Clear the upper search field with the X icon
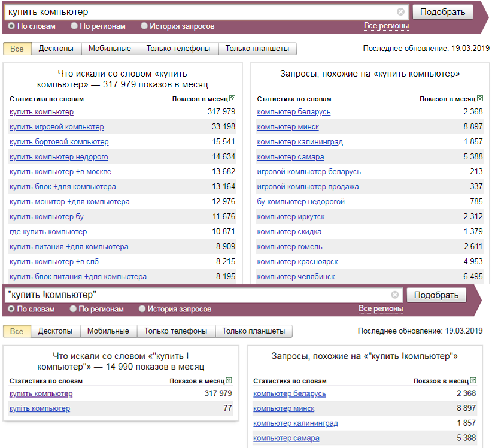 400,12
